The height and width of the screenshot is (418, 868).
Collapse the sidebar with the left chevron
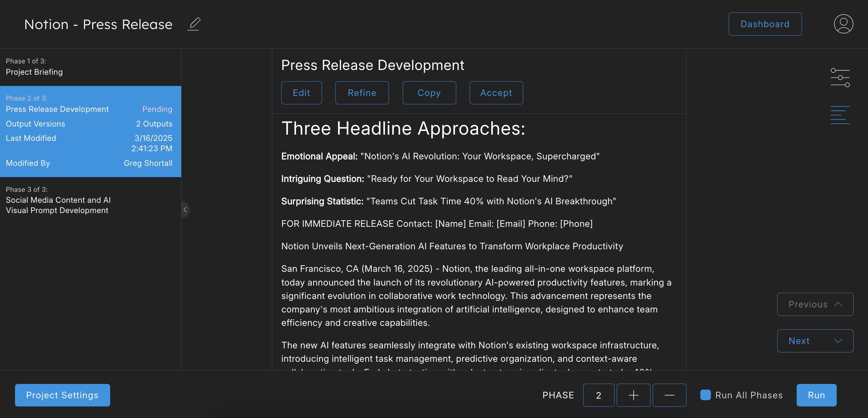[185, 210]
